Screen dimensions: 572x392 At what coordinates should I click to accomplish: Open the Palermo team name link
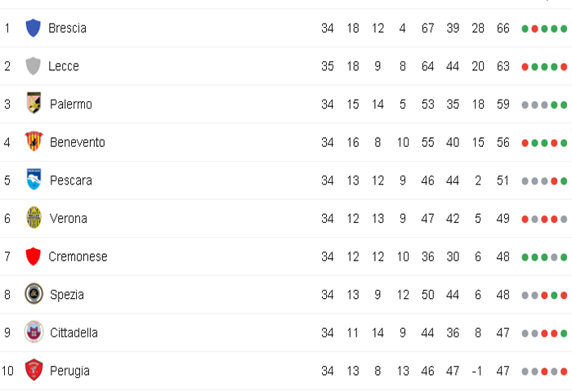point(71,105)
